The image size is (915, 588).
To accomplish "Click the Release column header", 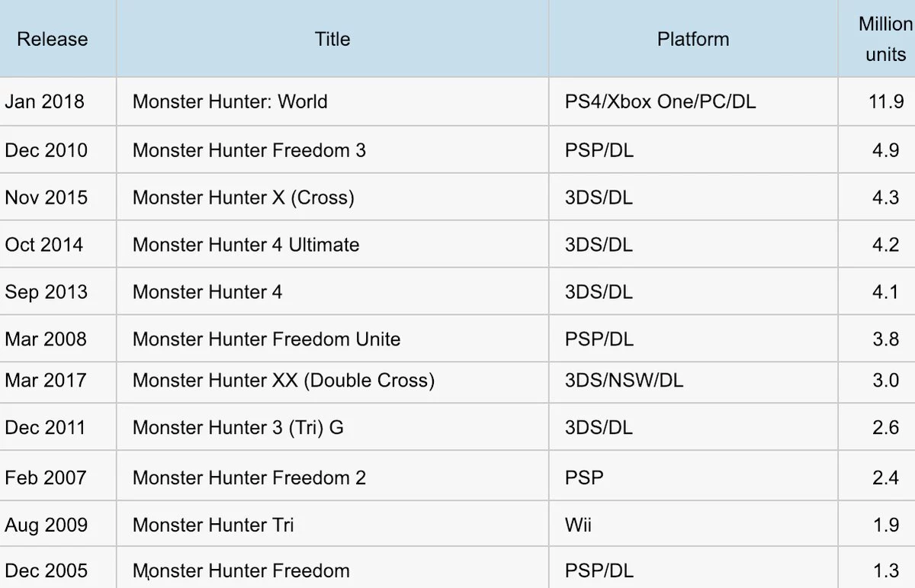I will [x=53, y=39].
